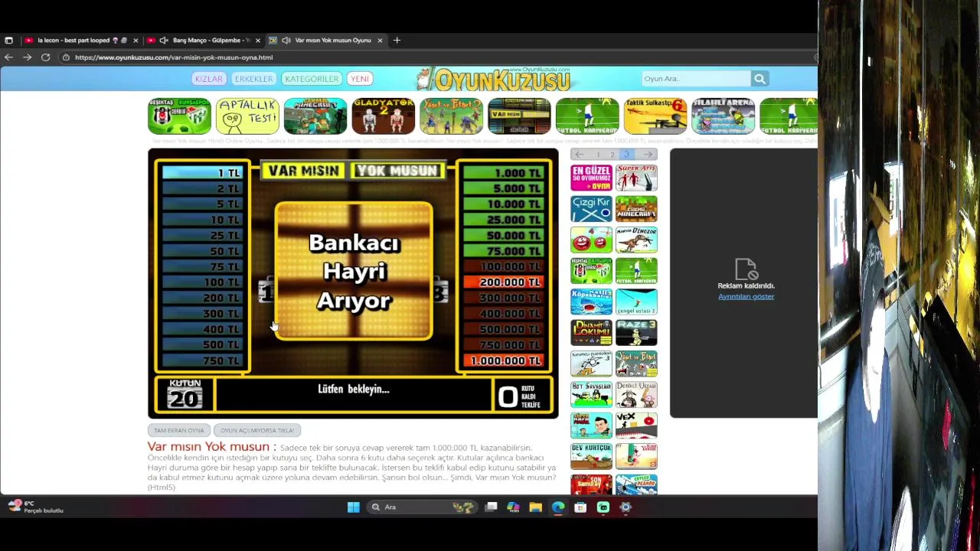Image resolution: width=980 pixels, height=551 pixels.
Task: Open the Süper Atış game icon
Action: pos(636,178)
